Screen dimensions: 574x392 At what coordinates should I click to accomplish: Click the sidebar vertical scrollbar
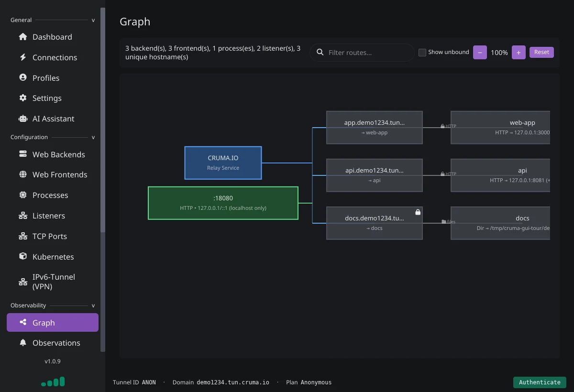102,120
